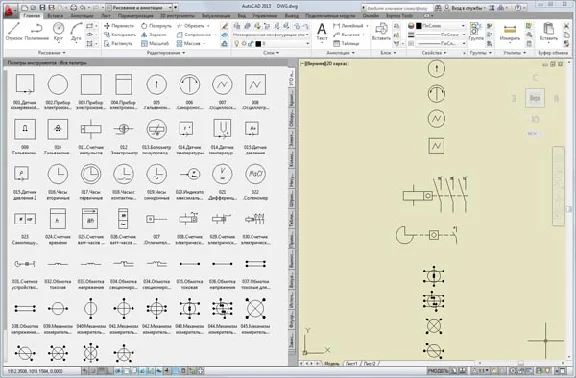Screen dimensions: 576x378
Task: Open the object color ПоСлою dropdown
Action: (440, 26)
